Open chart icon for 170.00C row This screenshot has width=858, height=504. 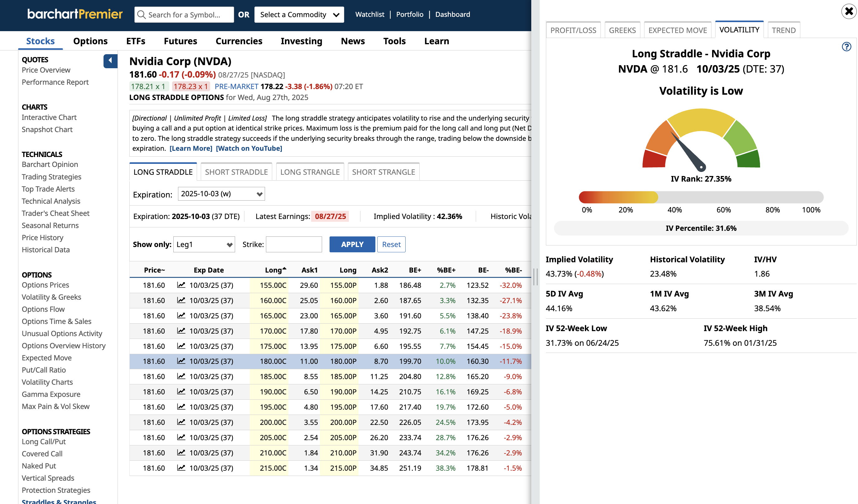(x=181, y=331)
